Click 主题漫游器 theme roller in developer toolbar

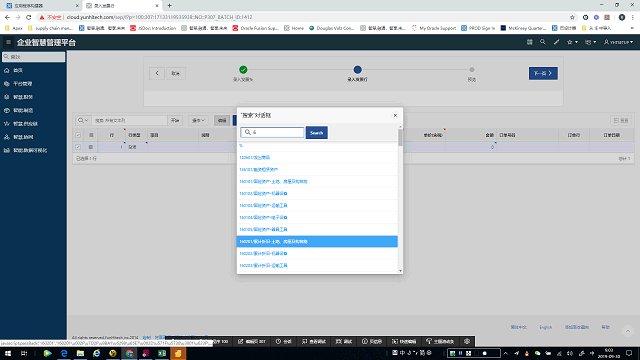[x=440, y=341]
